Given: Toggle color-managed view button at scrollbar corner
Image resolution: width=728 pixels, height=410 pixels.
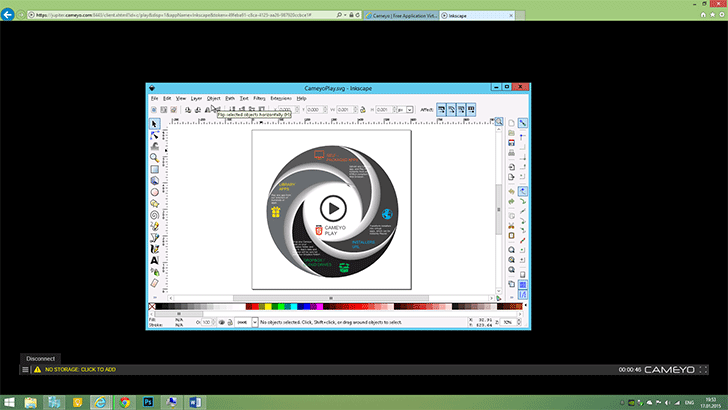Looking at the screenshot, I should (499, 298).
